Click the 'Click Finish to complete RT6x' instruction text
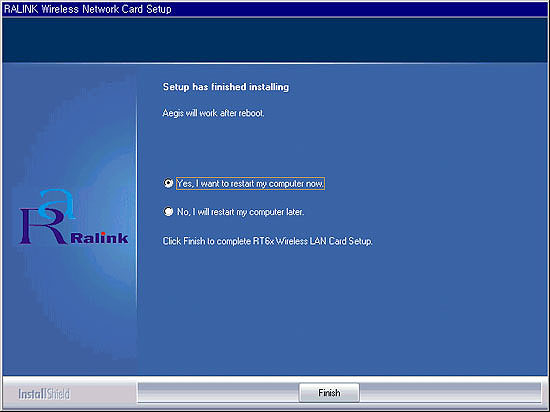 tap(267, 241)
